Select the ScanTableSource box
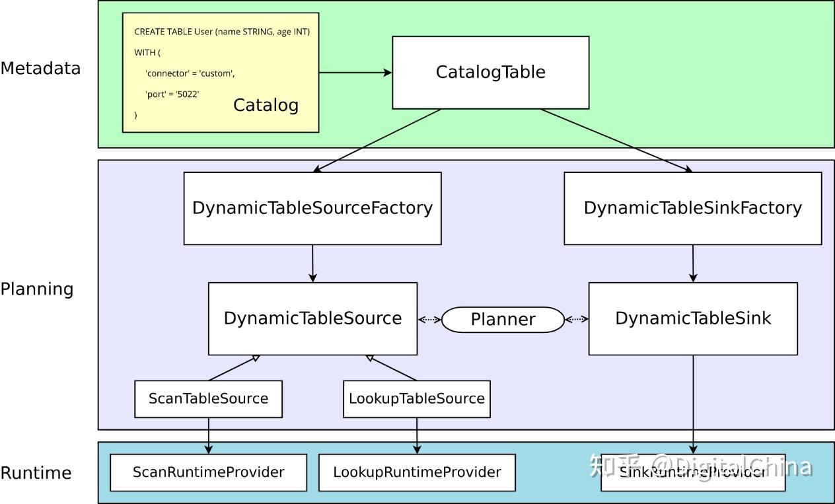Screen dimensions: 835x504 [x=207, y=398]
